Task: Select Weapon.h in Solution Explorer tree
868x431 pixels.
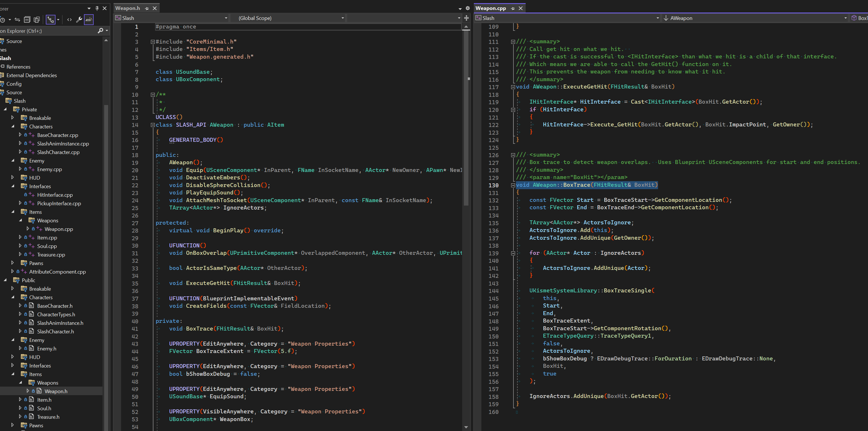Action: point(56,391)
